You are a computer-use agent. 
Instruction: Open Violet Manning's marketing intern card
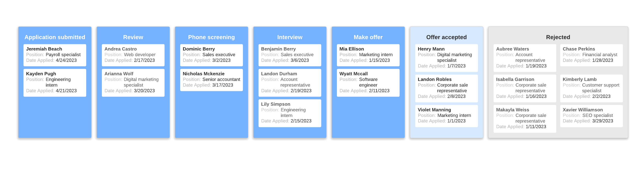(x=446, y=116)
